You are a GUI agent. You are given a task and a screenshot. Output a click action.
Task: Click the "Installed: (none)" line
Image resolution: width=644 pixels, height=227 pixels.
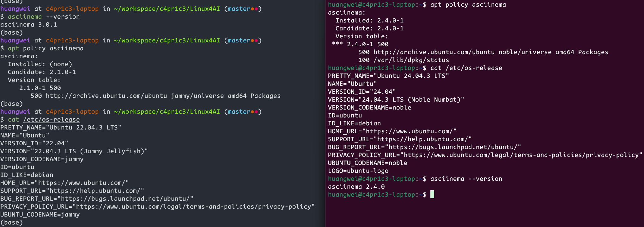point(40,64)
